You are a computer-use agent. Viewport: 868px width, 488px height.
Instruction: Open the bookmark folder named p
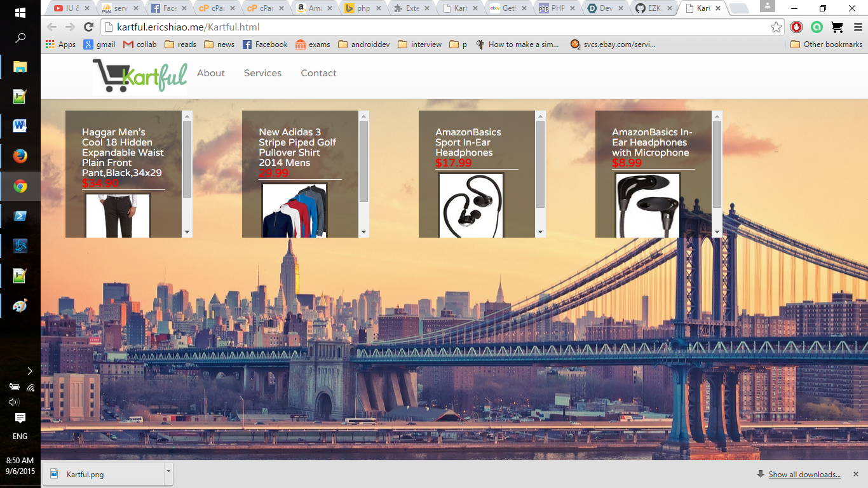[458, 44]
